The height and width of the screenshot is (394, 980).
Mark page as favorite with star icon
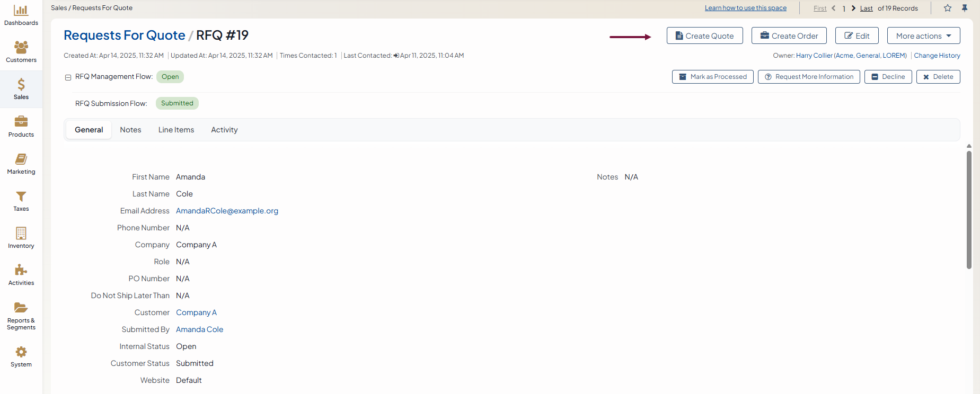(948, 8)
